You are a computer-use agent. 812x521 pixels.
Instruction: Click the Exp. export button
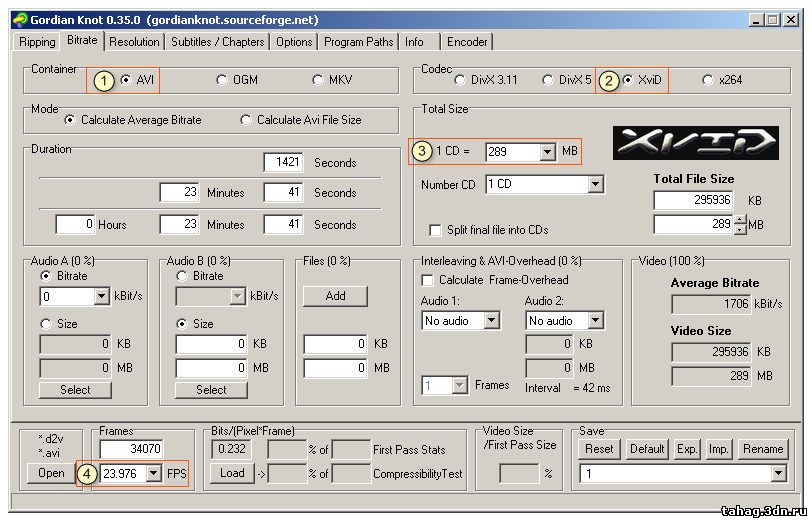[x=687, y=449]
